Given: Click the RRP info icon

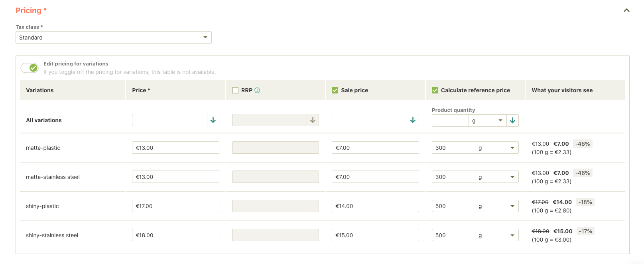Looking at the screenshot, I should pos(257,90).
